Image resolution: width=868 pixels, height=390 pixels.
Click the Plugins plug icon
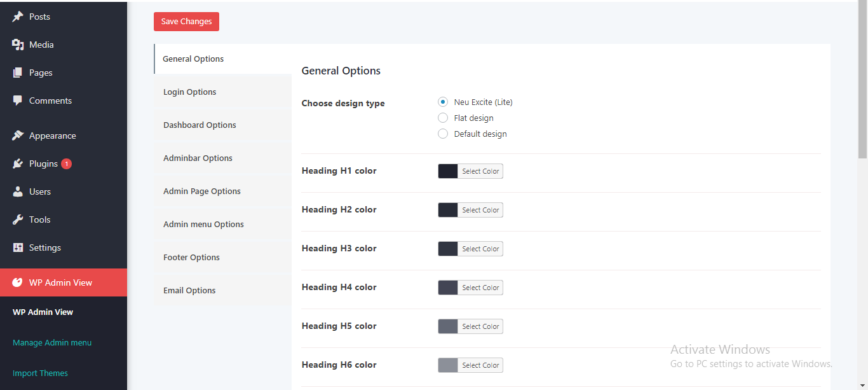pos(18,164)
